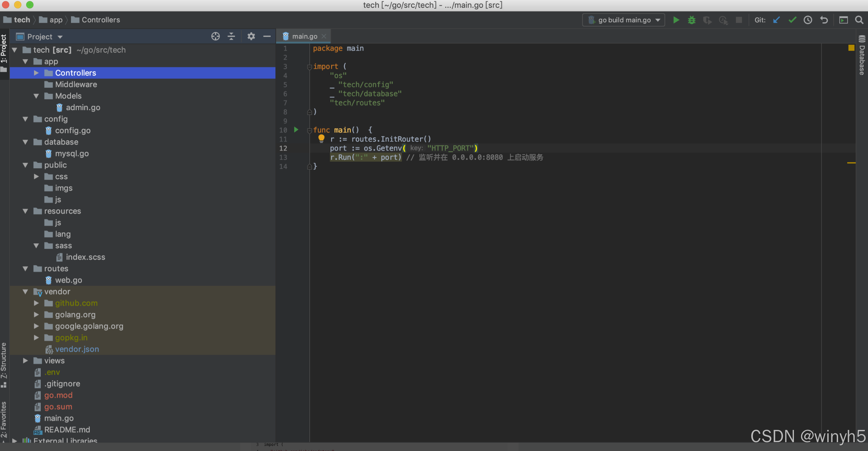
Task: Select admin.go in project tree
Action: (x=83, y=107)
